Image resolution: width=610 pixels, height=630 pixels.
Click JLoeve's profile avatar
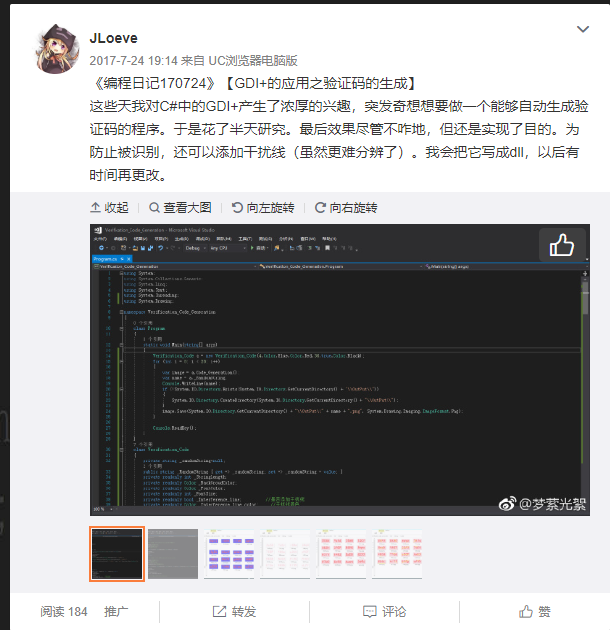click(x=57, y=49)
